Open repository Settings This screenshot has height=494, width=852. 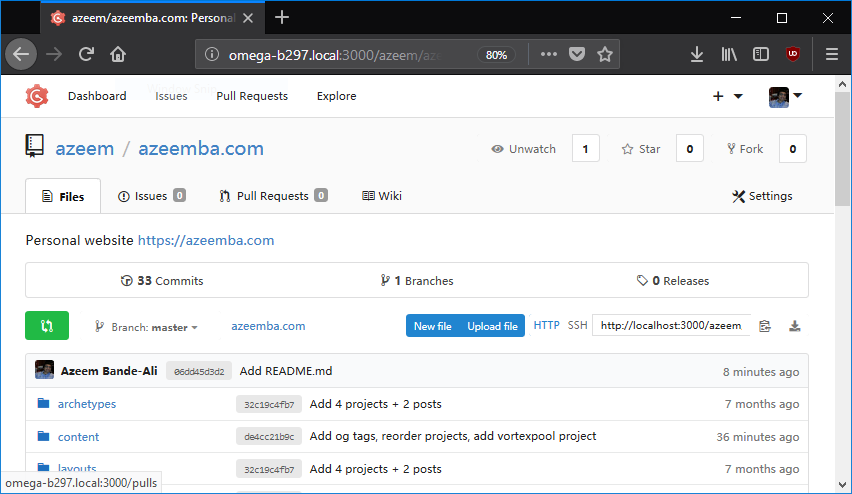[x=762, y=196]
